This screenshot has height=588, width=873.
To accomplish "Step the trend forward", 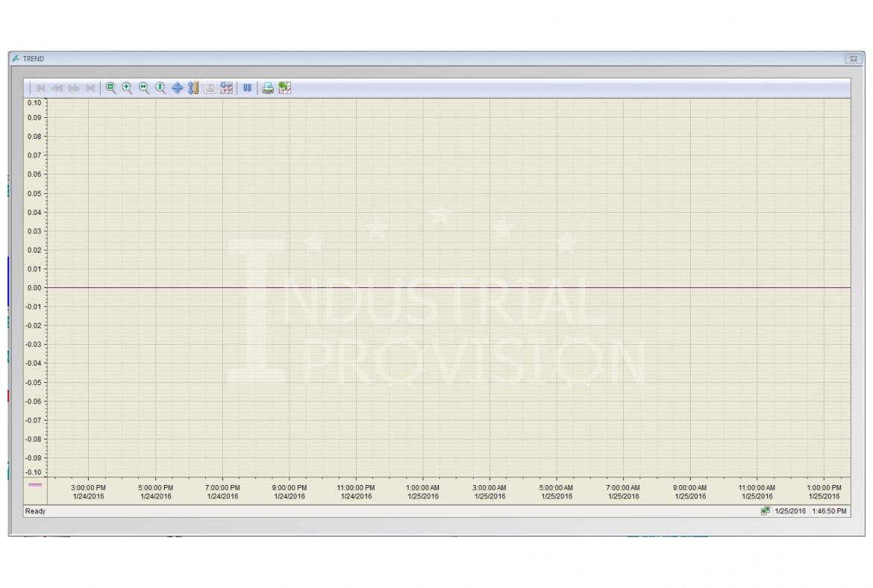I will [x=74, y=88].
